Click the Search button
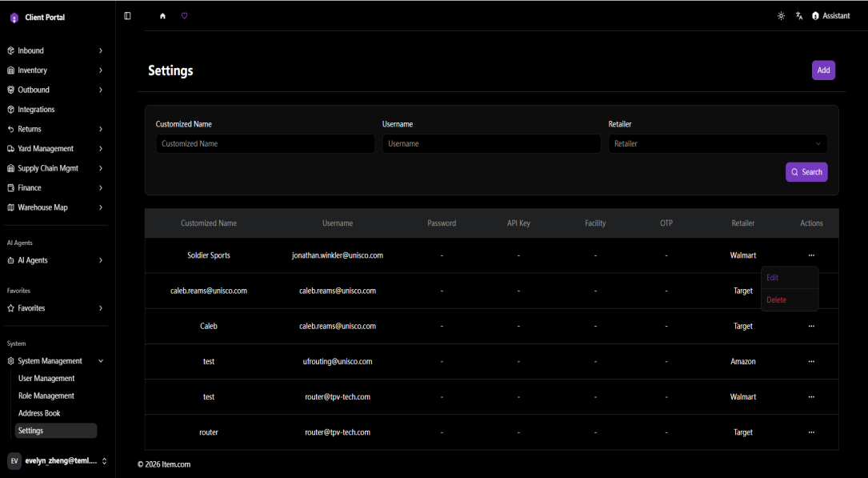The width and height of the screenshot is (868, 478). (x=806, y=172)
